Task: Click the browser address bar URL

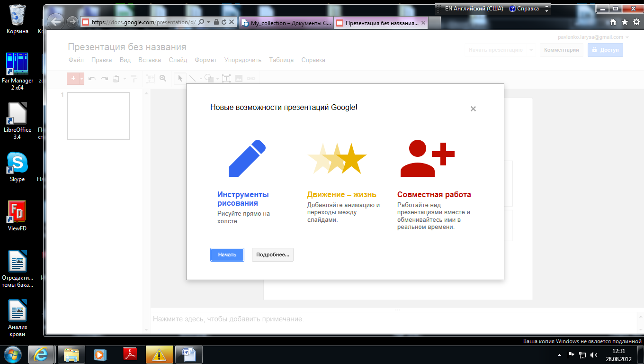Action: 143,22
